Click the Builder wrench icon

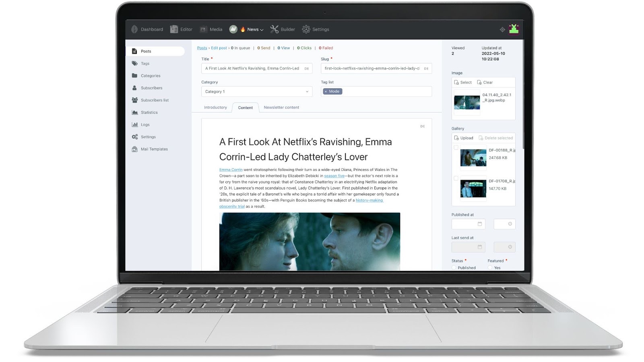(274, 29)
